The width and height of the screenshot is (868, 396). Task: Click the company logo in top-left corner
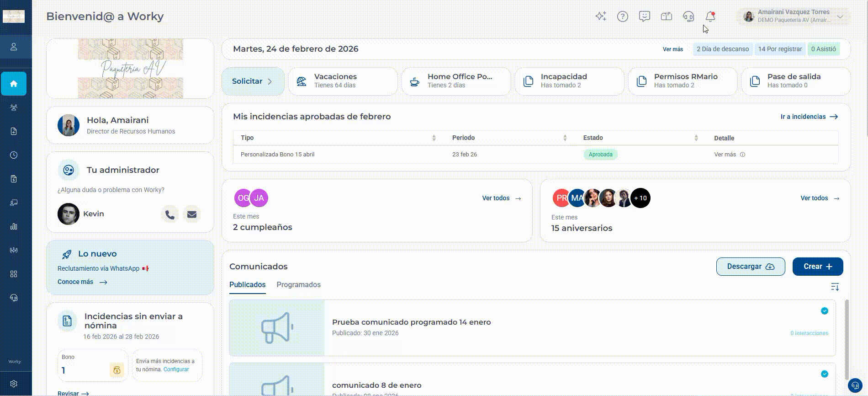[14, 16]
